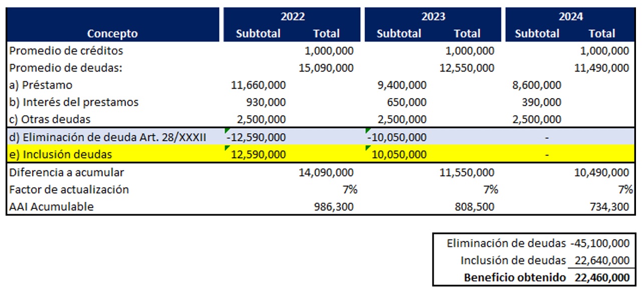Select the Eliminación de deuda Art. 28/XXXII label
This screenshot has width=644, height=295.
[108, 137]
